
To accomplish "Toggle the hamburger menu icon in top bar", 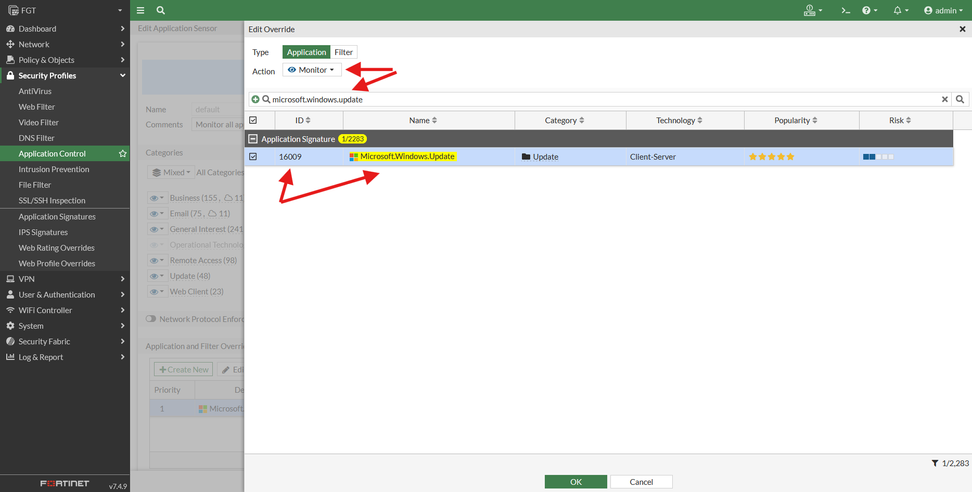I will click(141, 11).
